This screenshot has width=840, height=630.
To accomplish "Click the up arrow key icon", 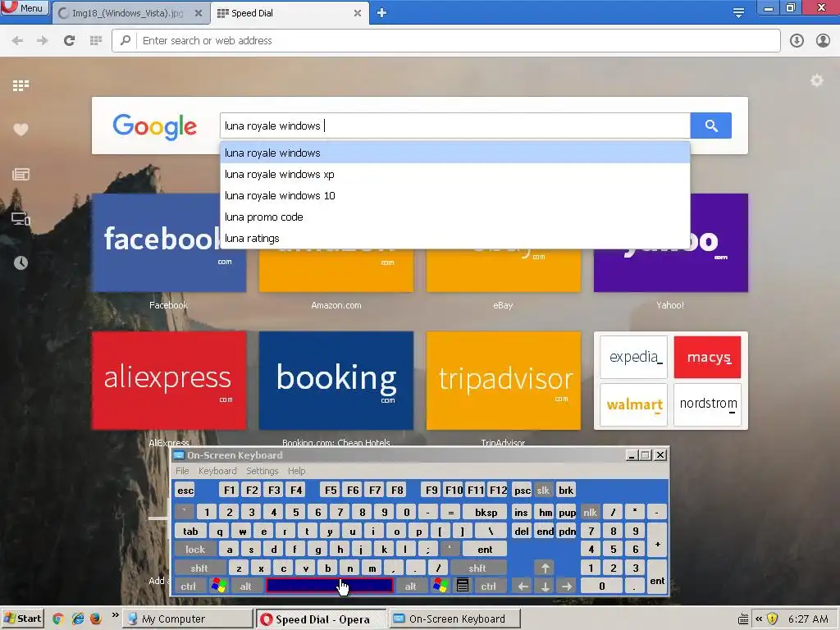I will [x=545, y=568].
